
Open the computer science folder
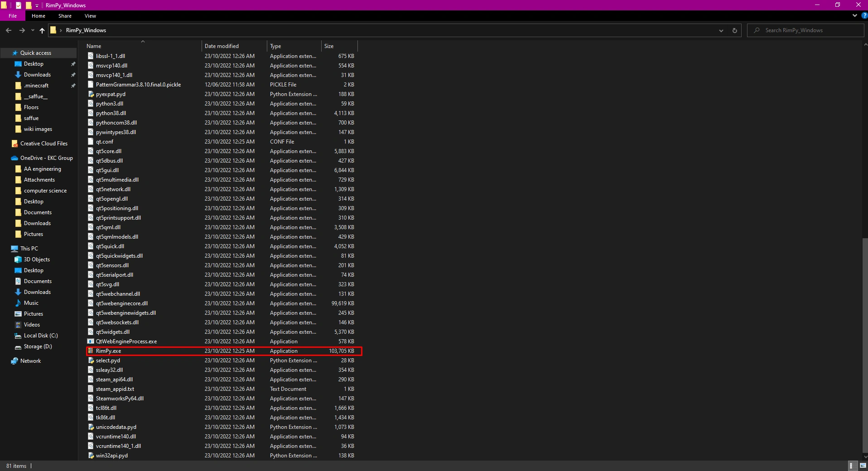pyautogui.click(x=45, y=191)
